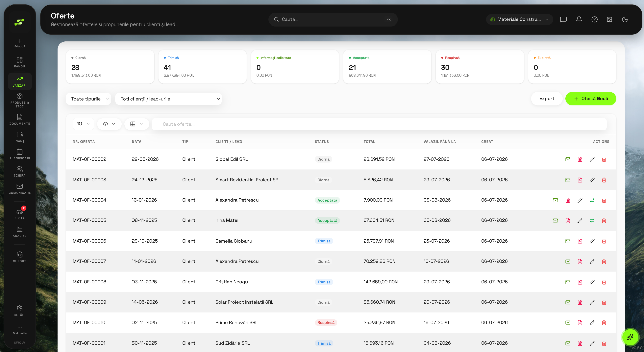Filter by Trimisă status card
This screenshot has width=644, height=352.
pos(202,66)
